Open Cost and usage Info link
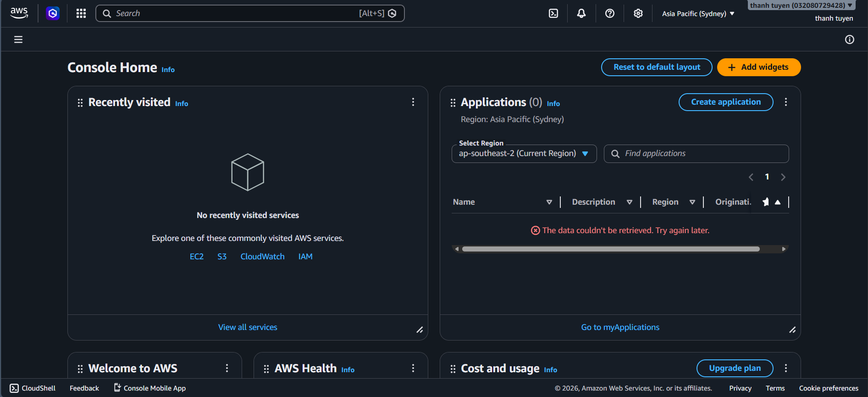The height and width of the screenshot is (397, 868). 551,370
